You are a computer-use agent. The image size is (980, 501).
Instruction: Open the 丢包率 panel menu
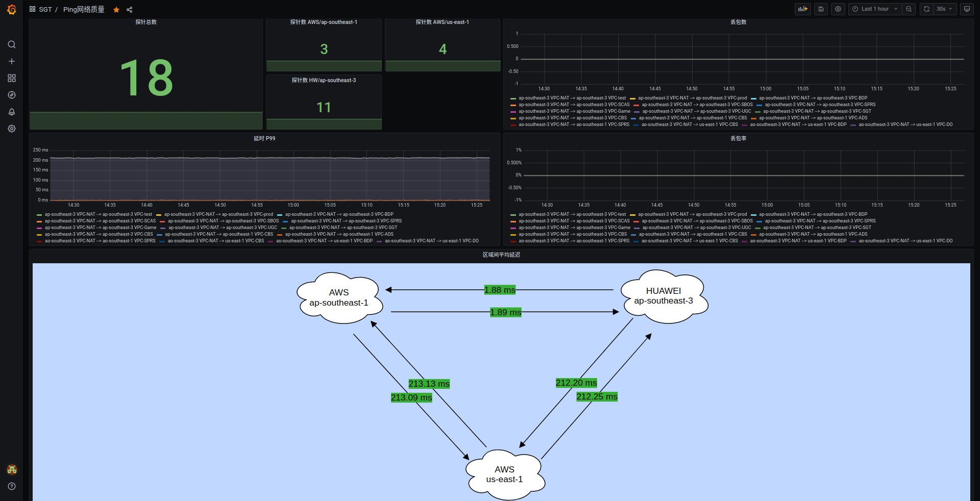[x=738, y=138]
